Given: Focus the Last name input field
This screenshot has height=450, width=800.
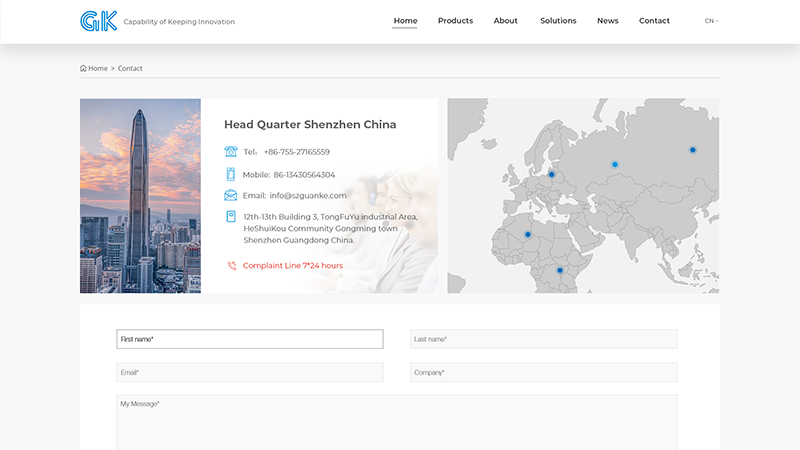Looking at the screenshot, I should [543, 339].
